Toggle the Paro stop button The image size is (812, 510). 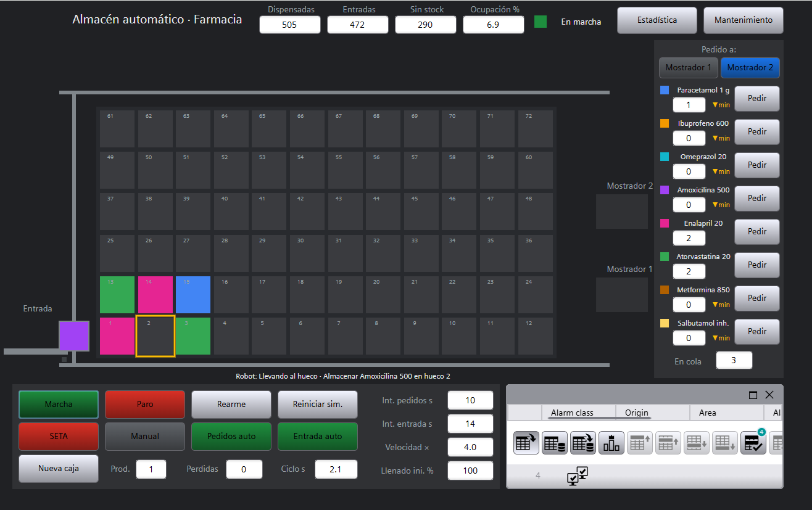[x=145, y=404]
